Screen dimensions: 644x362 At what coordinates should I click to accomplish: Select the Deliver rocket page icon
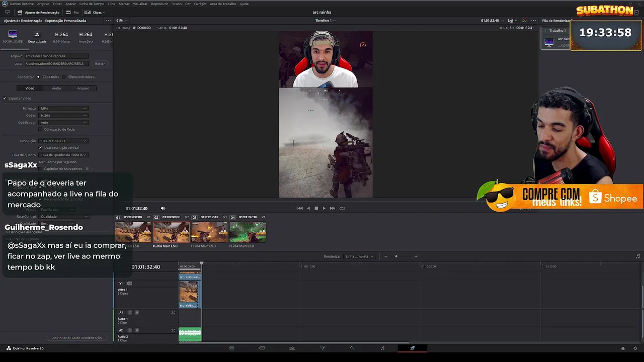413,348
